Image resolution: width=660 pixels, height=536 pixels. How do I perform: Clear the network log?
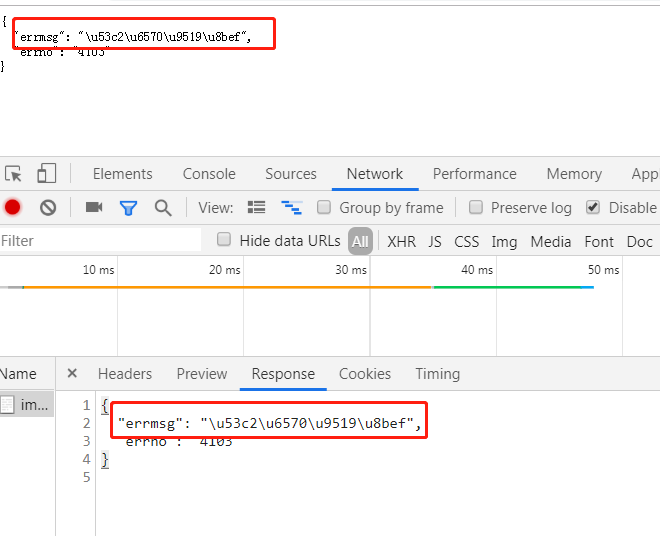48,208
